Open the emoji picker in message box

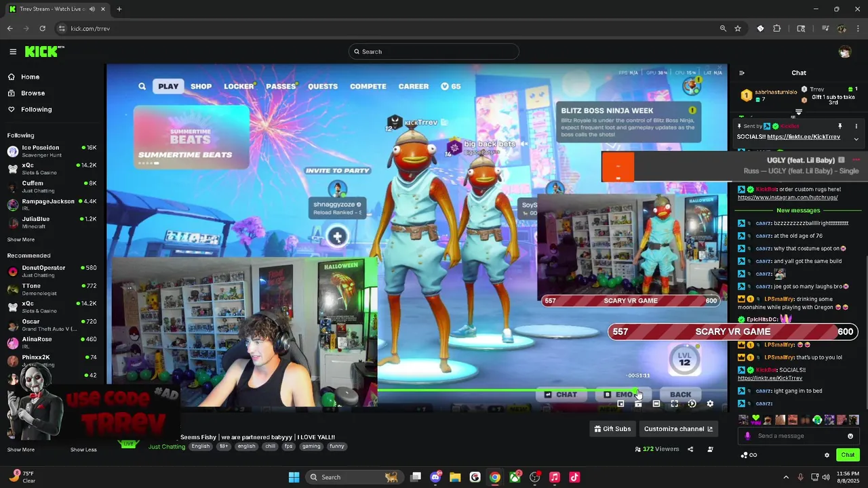850,436
